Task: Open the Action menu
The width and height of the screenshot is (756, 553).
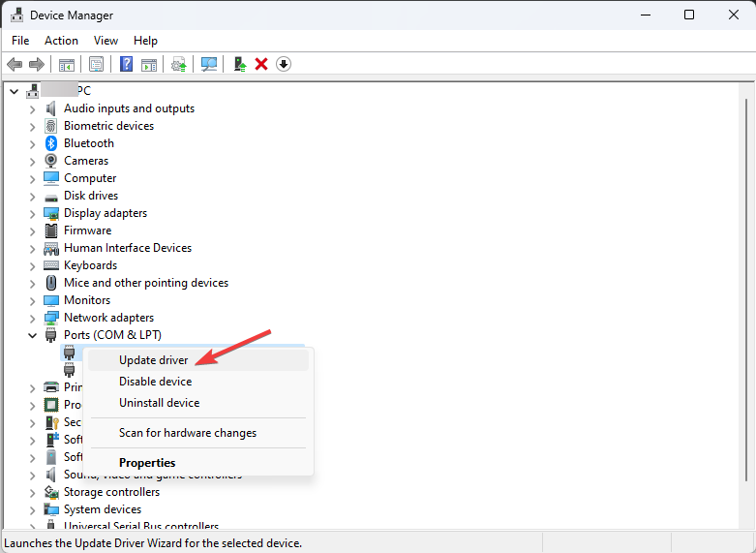Action: pos(61,41)
